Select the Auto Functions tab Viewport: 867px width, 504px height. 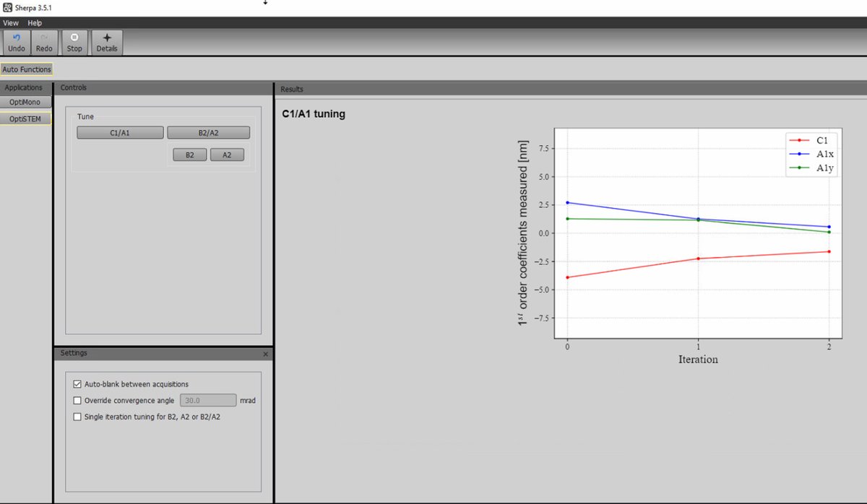(x=27, y=70)
